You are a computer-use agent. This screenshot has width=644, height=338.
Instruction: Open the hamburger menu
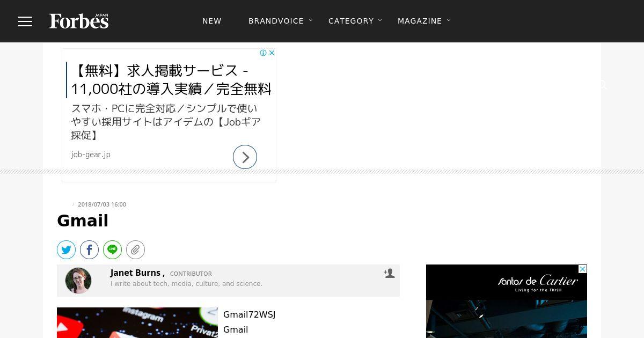(x=25, y=21)
